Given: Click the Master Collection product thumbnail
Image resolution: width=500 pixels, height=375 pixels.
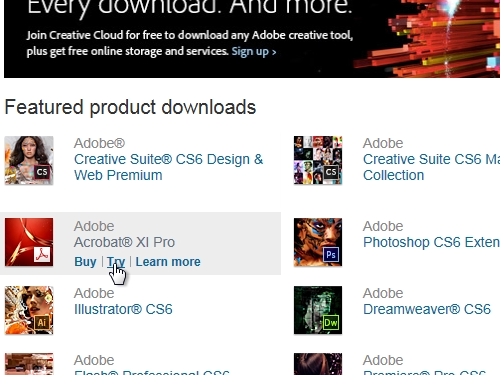Looking at the screenshot, I should [318, 160].
